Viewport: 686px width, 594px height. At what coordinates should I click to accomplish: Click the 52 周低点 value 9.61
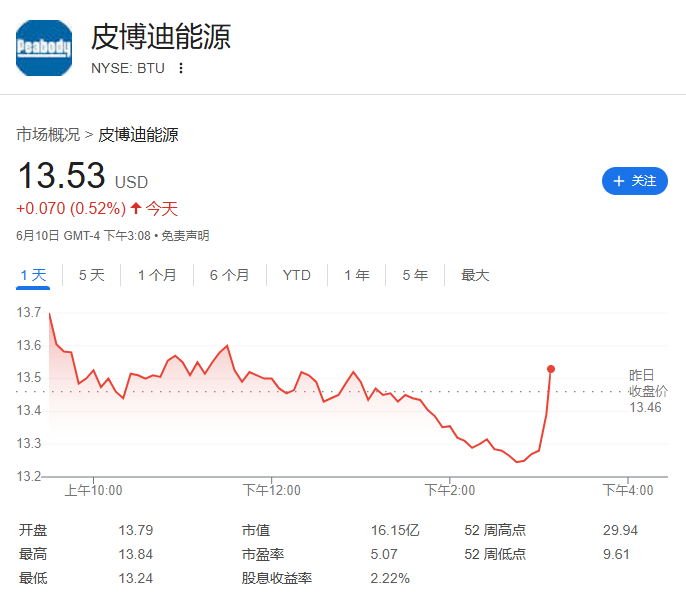[616, 554]
